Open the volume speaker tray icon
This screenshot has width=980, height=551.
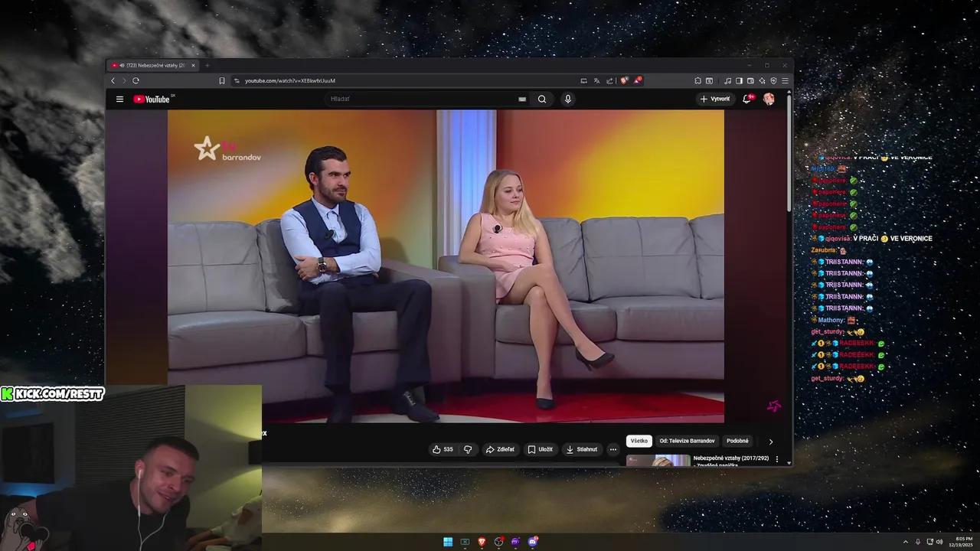940,542
